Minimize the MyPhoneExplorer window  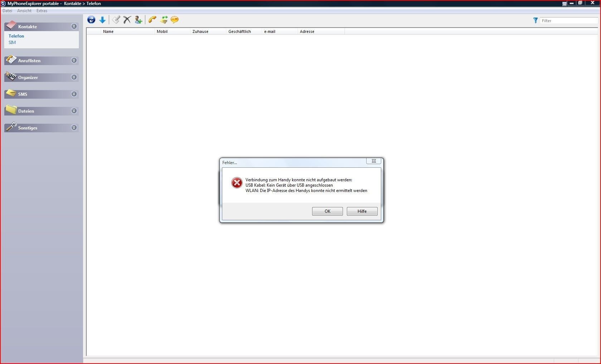pos(572,3)
